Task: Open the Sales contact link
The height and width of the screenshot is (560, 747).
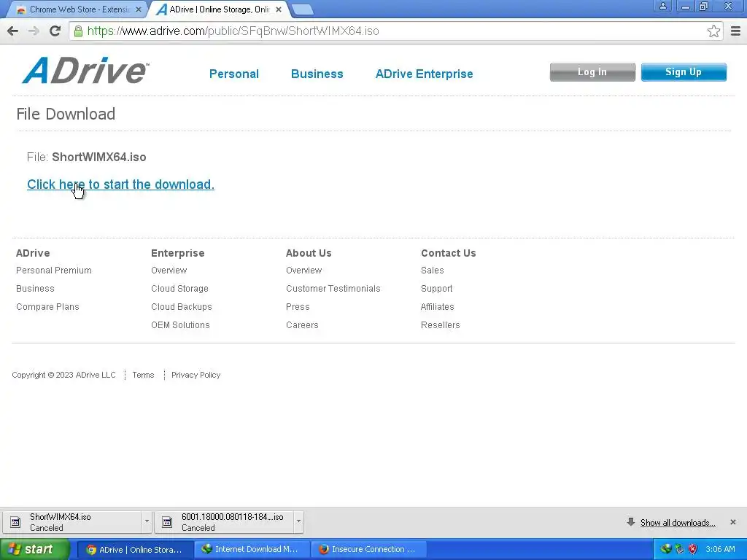Action: tap(432, 270)
